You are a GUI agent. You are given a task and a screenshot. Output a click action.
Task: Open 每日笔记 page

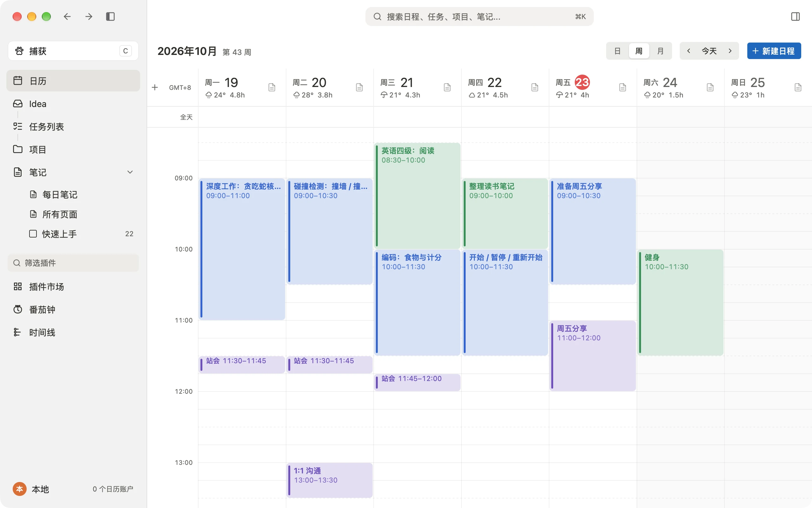pyautogui.click(x=60, y=195)
